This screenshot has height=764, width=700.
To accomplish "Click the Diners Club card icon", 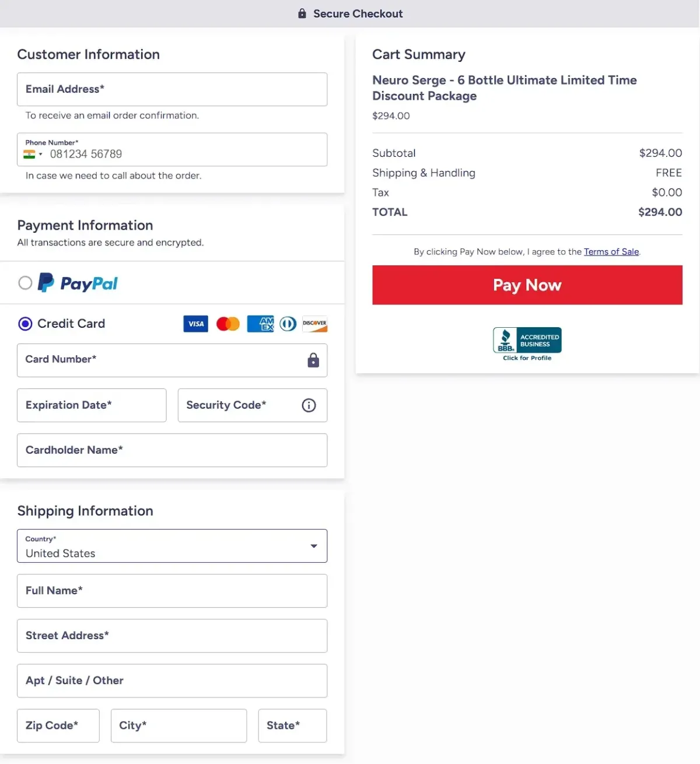I will [288, 324].
